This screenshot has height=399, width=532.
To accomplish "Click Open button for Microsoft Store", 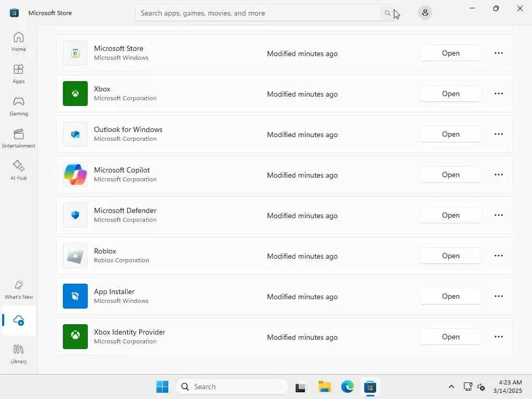I will (450, 54).
